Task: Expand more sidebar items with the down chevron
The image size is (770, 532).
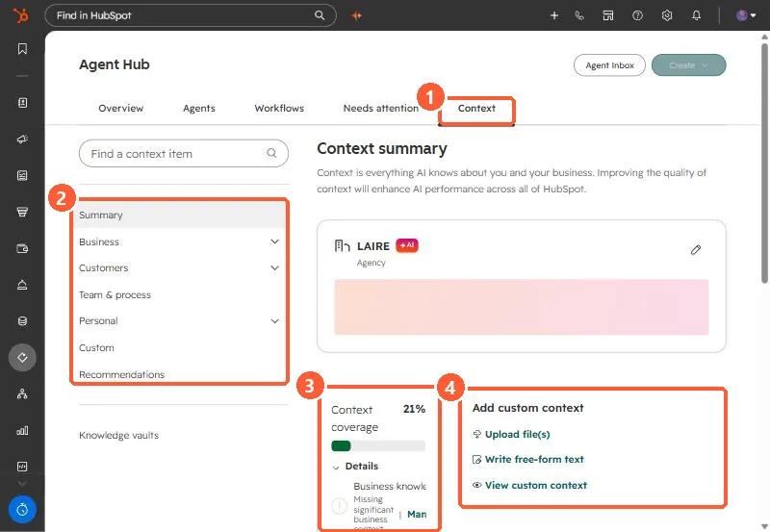Action: pyautogui.click(x=22, y=484)
